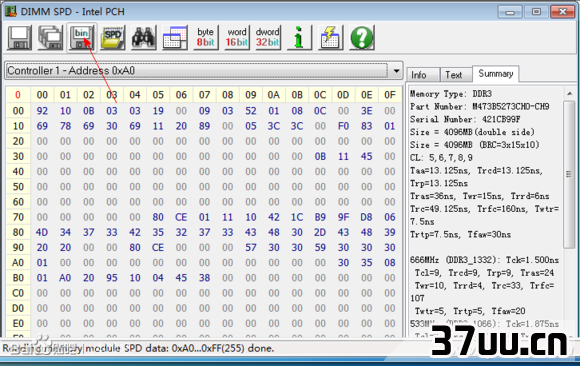Select hex cell 3E in row 00
Image resolution: width=580 pixels, height=366 pixels.
pos(367,111)
